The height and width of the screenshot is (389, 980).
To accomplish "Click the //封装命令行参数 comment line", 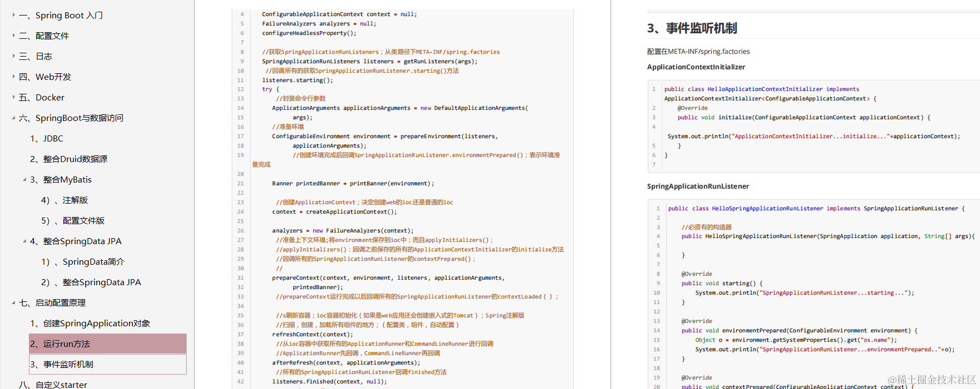I will (301, 99).
